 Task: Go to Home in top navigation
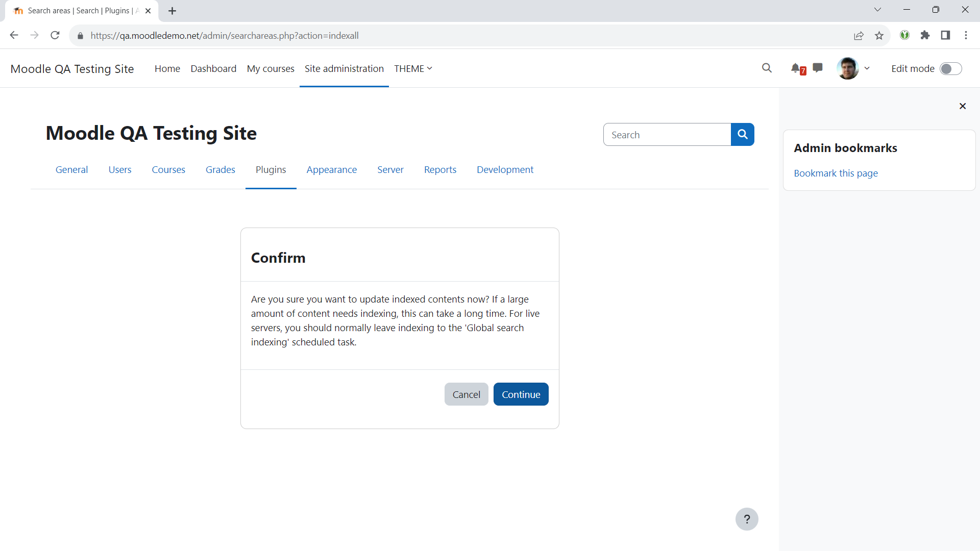[x=167, y=68]
